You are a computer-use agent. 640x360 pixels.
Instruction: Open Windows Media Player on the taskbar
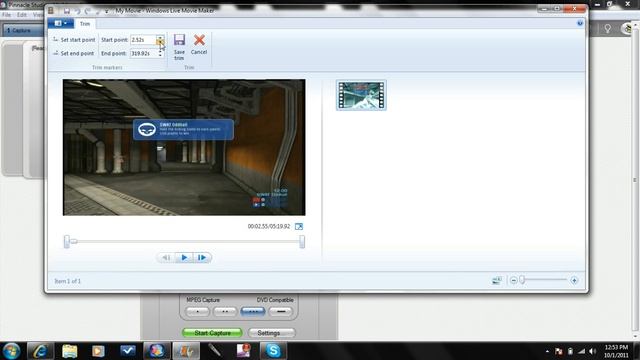tap(98, 351)
